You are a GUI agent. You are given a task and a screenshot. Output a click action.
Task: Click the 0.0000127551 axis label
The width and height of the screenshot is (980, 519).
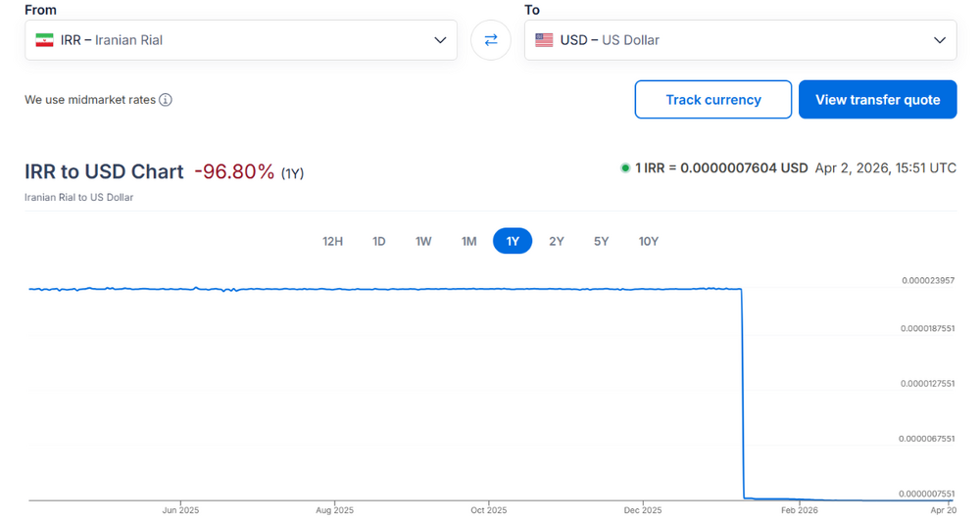pyautogui.click(x=927, y=384)
